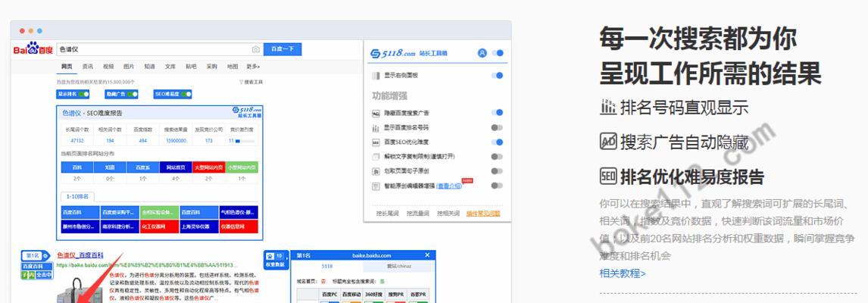868x303 pixels.
Task: Enable 显示百度排名号码 switch
Action: coord(497,127)
